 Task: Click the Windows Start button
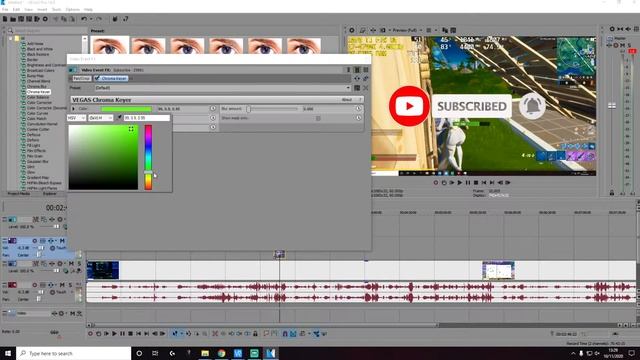click(x=8, y=353)
